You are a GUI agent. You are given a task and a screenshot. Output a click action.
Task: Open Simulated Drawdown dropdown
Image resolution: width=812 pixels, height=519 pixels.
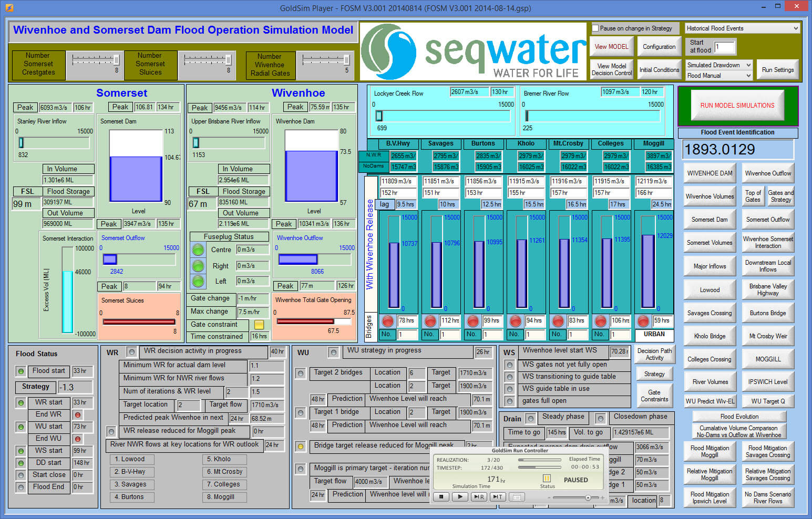tap(719, 65)
